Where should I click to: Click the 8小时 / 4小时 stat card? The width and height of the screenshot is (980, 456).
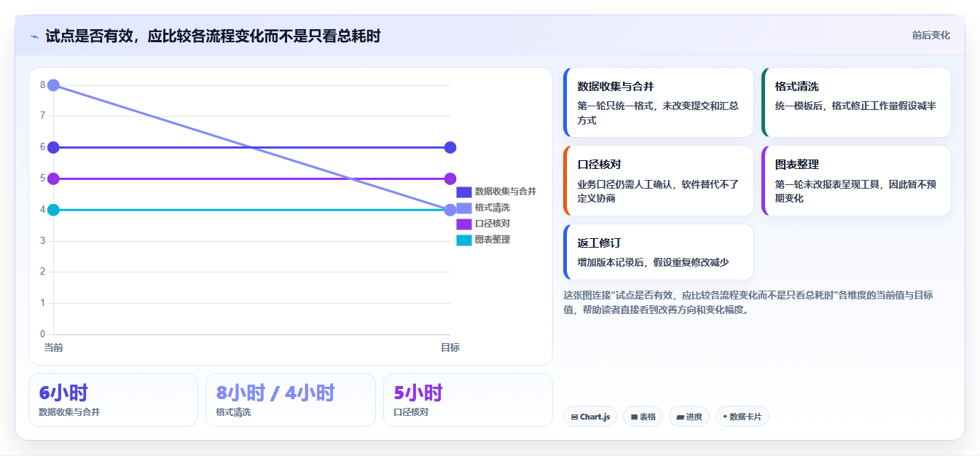click(x=291, y=400)
